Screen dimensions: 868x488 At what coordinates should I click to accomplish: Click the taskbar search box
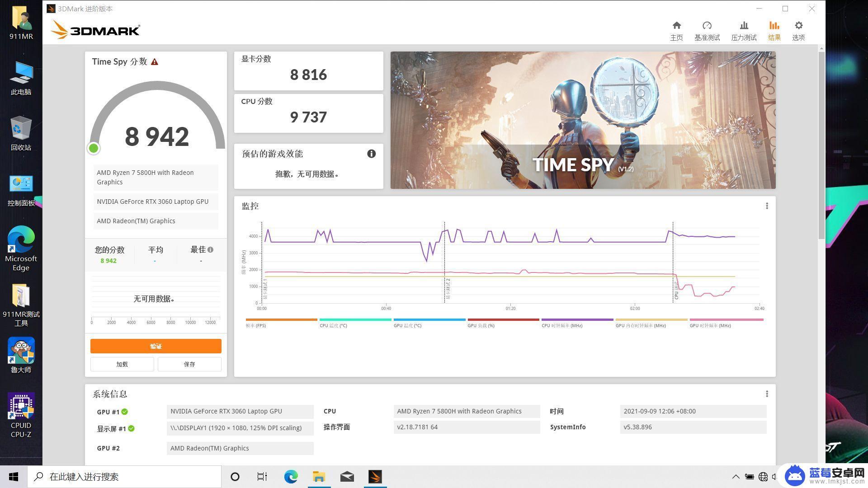124,477
